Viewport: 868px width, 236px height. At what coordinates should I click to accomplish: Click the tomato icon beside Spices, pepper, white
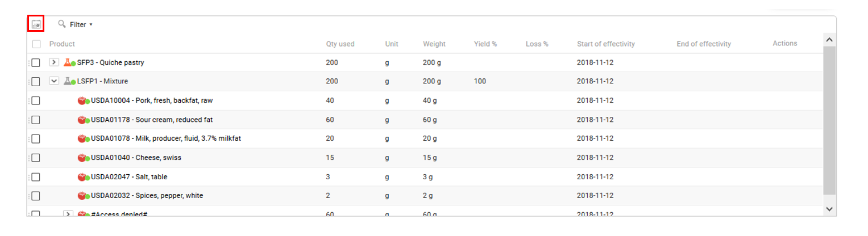coord(82,196)
